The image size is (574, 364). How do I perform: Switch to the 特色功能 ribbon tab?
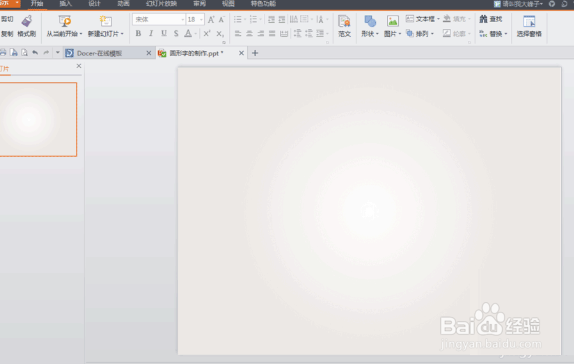263,4
